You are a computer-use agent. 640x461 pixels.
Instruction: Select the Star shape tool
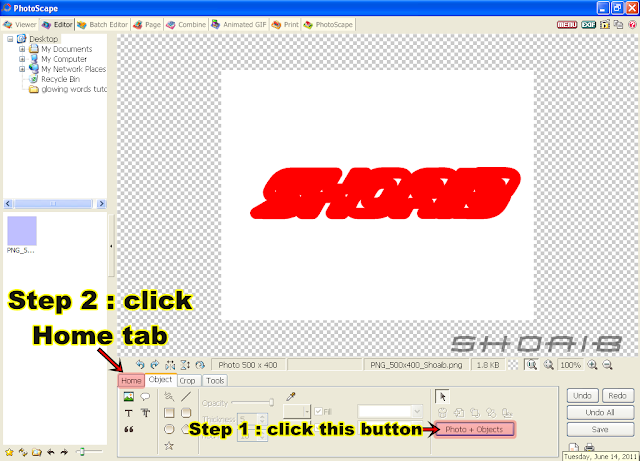coord(169,445)
